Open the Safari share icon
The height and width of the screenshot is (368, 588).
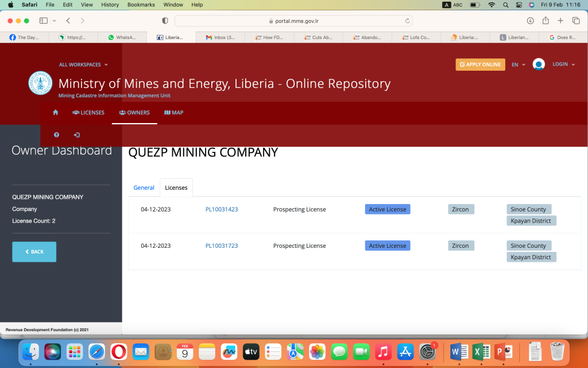click(546, 21)
